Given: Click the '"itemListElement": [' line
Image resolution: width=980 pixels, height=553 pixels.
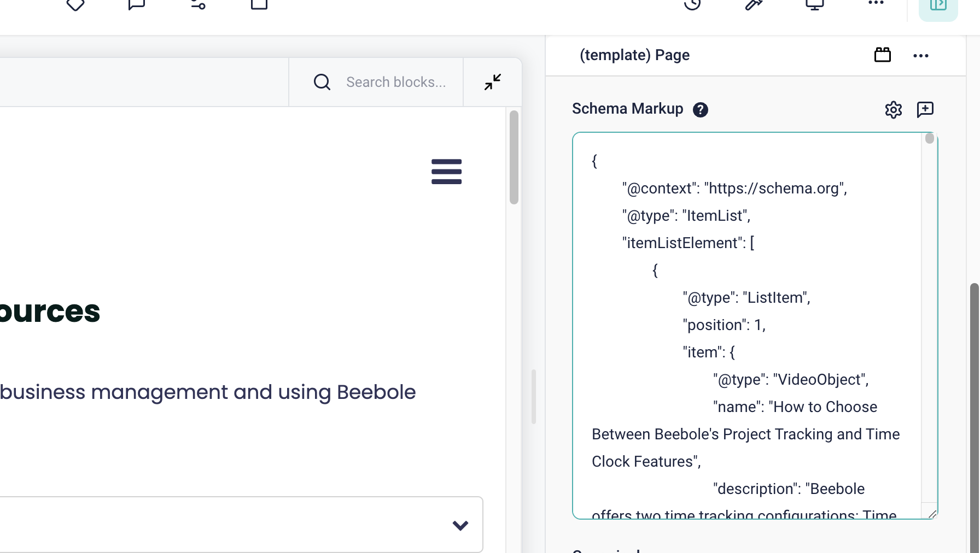Looking at the screenshot, I should click(x=689, y=243).
